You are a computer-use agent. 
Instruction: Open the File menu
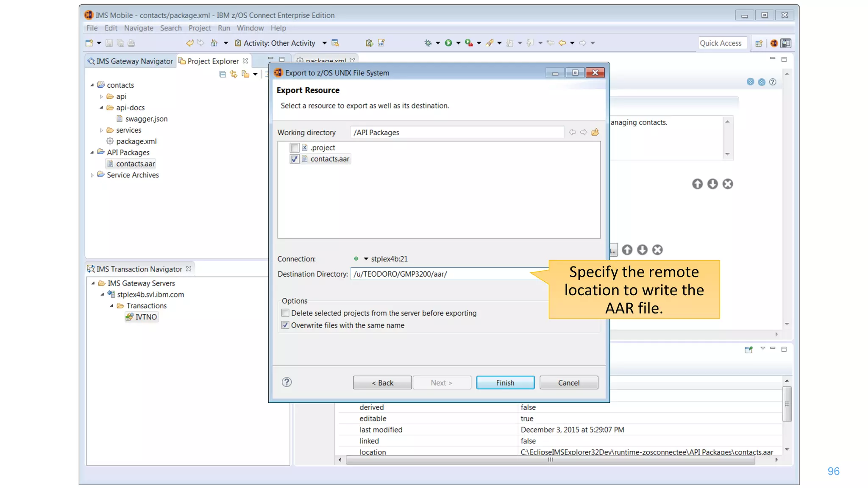click(x=92, y=28)
